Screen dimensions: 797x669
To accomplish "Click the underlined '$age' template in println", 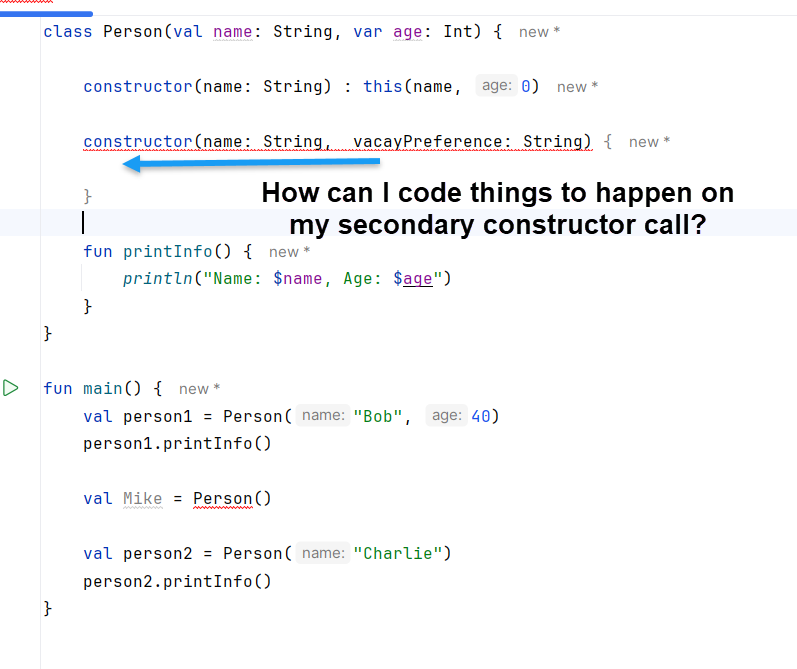I will pyautogui.click(x=413, y=279).
